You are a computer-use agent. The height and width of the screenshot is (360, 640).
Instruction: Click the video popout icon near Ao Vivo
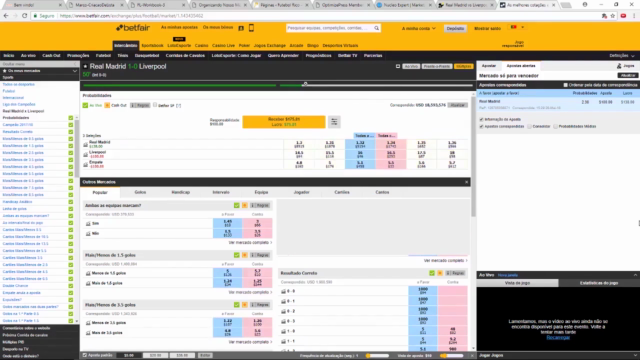pyautogui.click(x=398, y=66)
